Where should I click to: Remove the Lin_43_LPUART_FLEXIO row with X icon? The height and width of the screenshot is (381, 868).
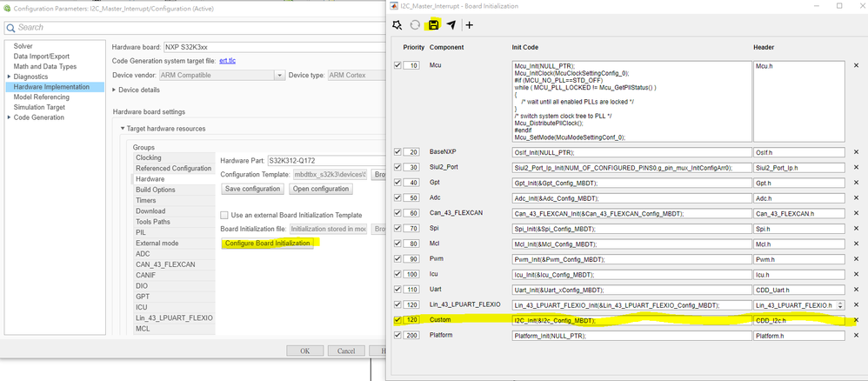856,304
